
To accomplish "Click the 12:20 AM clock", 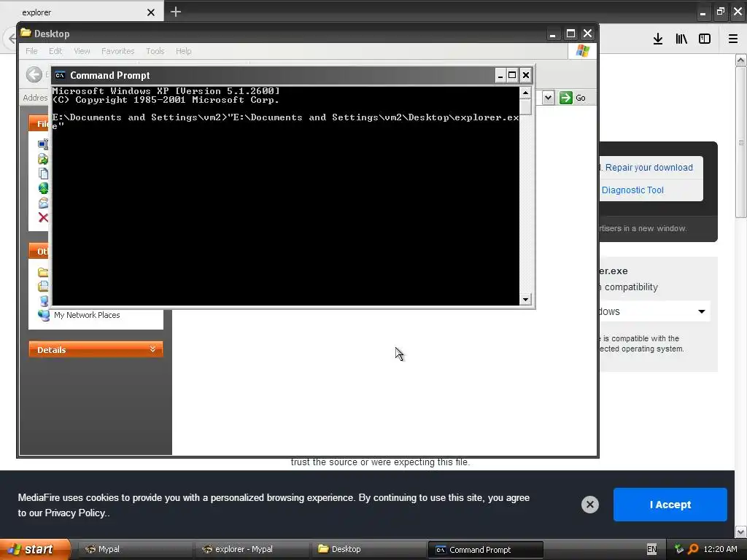I will click(x=720, y=549).
